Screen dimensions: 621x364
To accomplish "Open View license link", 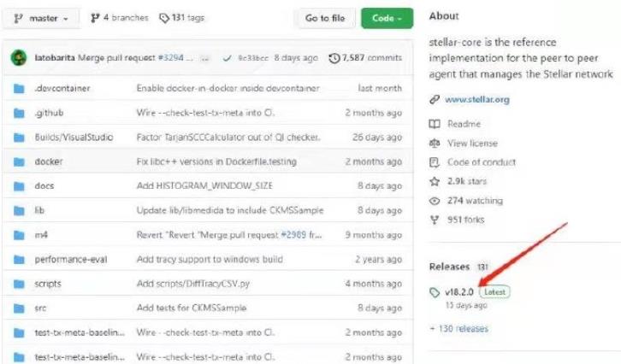I will click(x=472, y=144).
